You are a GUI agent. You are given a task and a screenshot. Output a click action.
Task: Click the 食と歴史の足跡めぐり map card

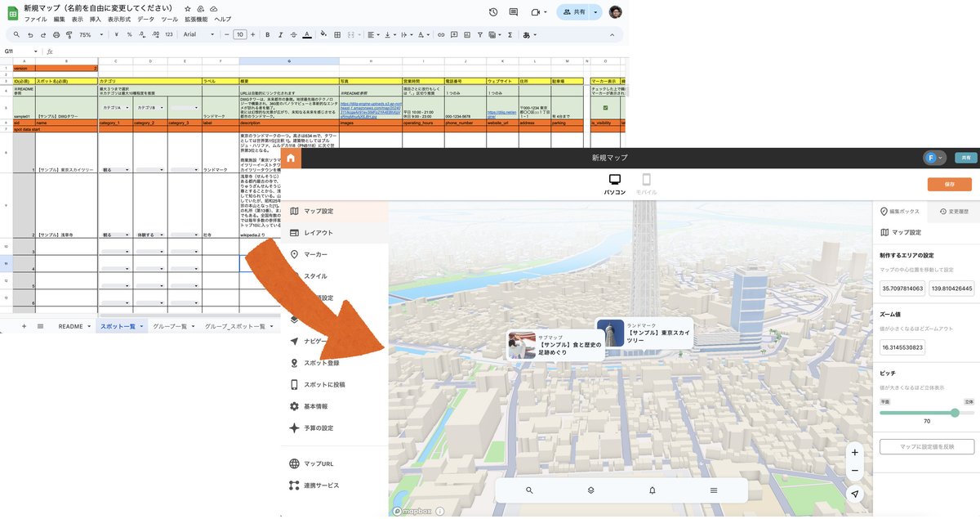point(555,345)
